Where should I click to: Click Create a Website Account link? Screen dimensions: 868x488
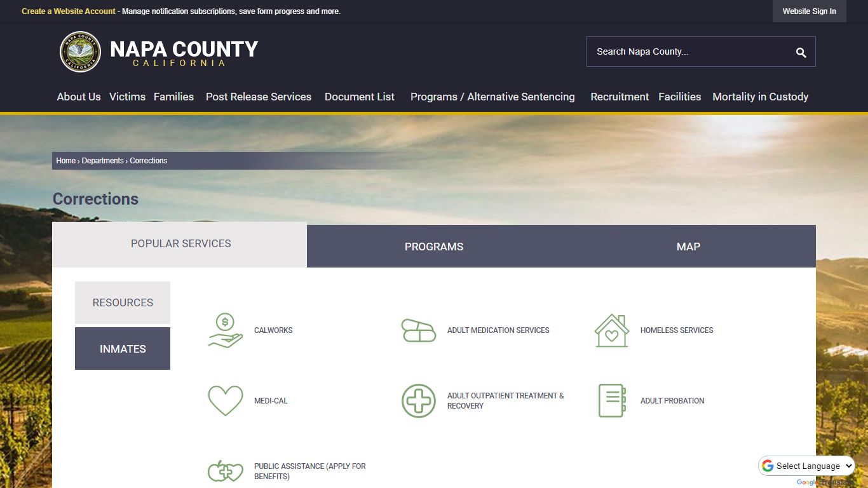(69, 11)
